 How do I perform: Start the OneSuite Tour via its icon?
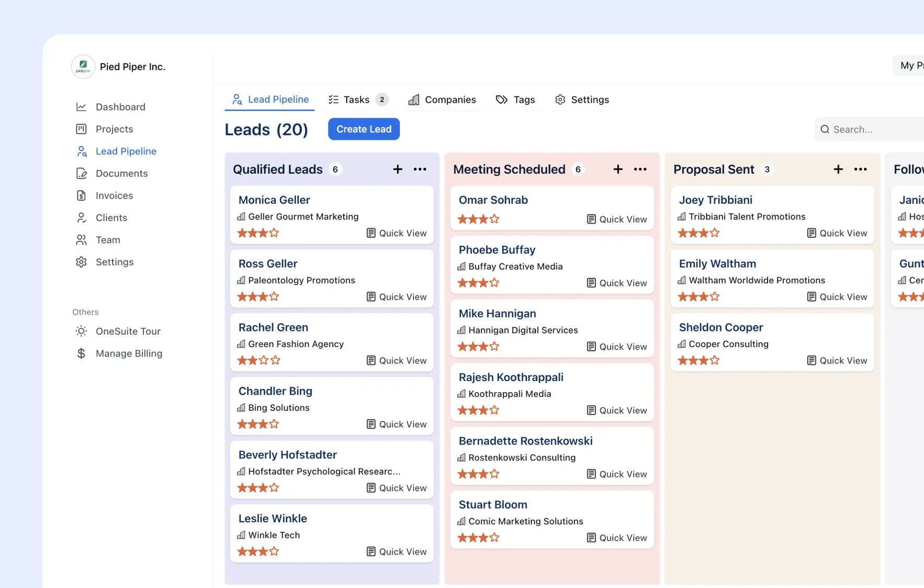(x=82, y=331)
